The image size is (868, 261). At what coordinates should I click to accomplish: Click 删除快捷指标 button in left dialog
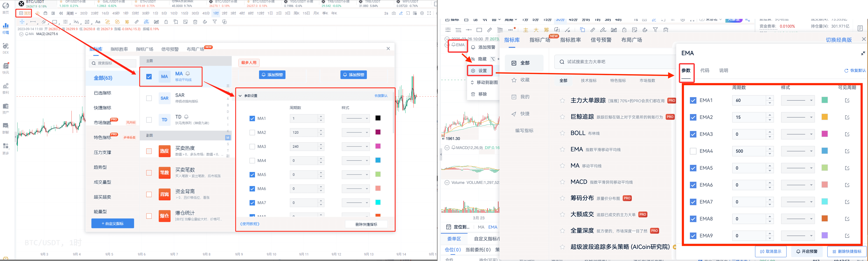[366, 224]
